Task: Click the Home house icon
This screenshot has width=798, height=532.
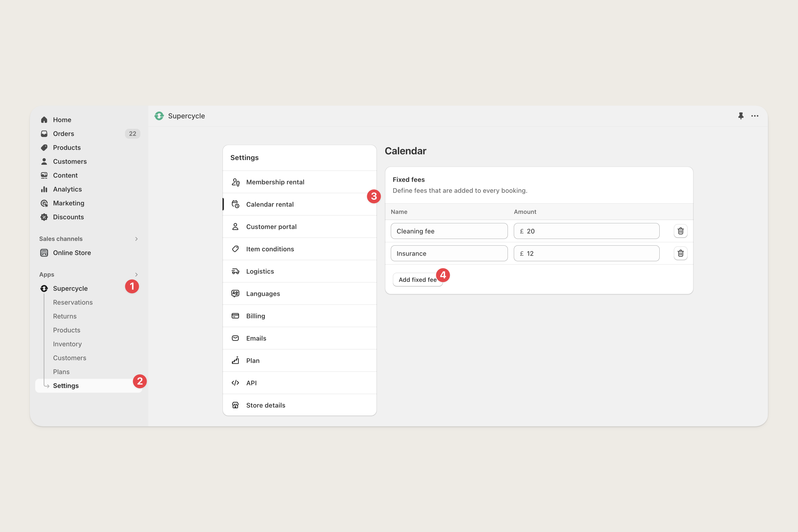Action: [x=44, y=120]
